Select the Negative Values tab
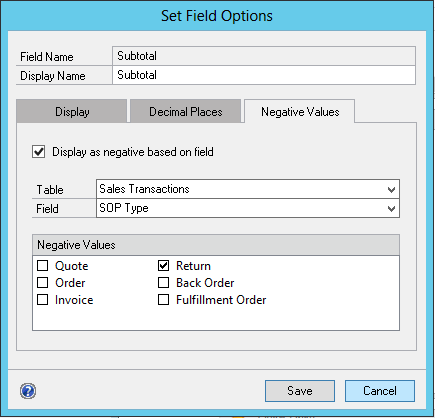 coord(300,111)
